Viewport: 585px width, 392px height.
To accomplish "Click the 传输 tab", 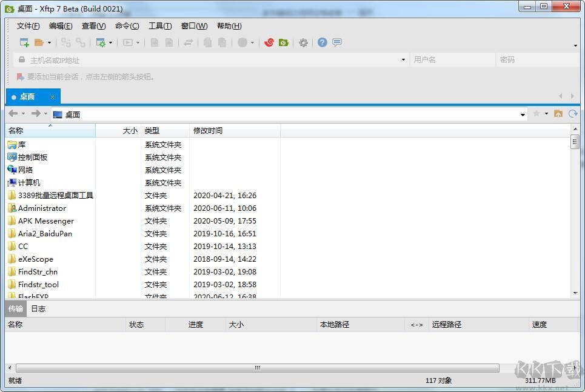I will click(15, 308).
